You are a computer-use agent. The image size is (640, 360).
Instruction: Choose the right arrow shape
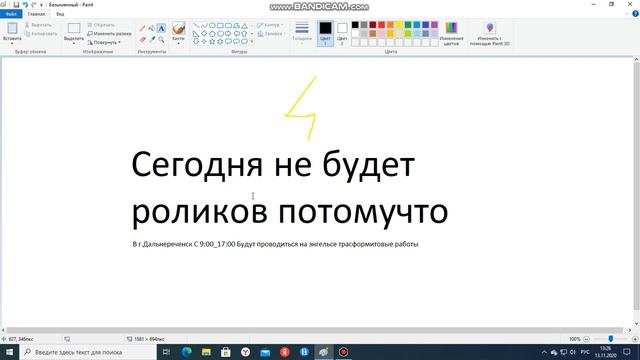point(228,33)
